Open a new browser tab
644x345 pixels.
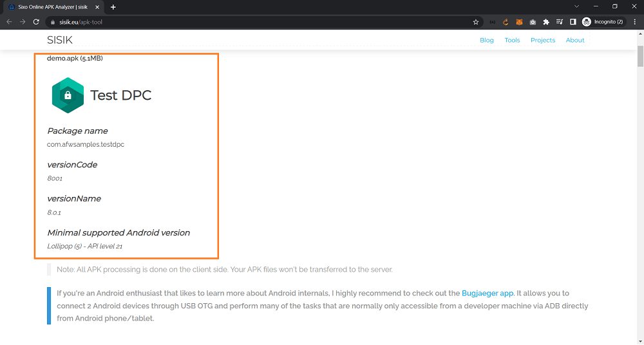point(113,7)
